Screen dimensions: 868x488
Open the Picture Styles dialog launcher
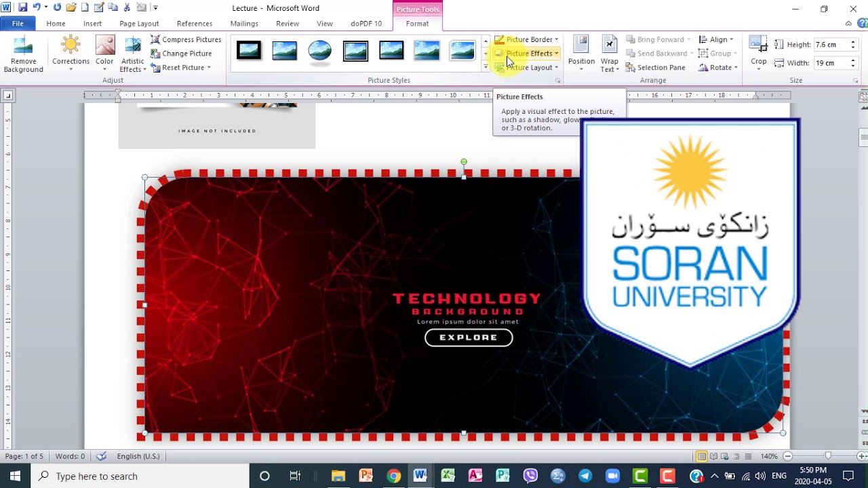558,81
